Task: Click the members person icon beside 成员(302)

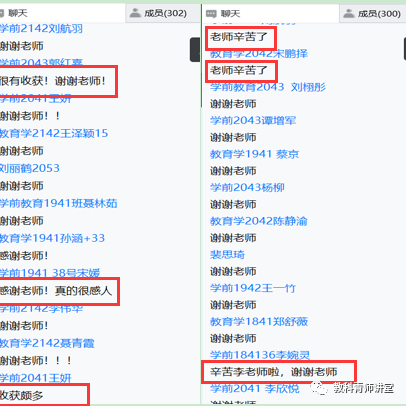Action: [x=135, y=13]
